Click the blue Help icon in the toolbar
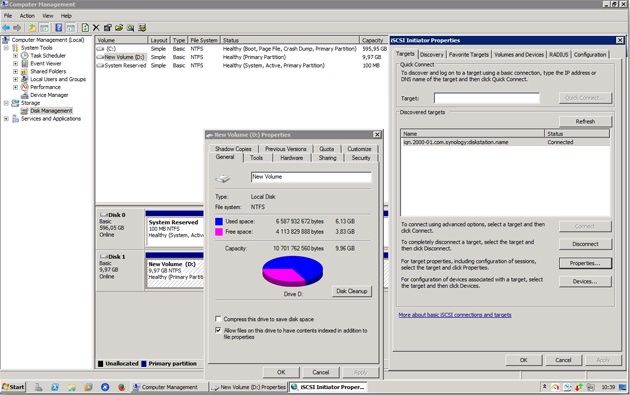Screen dimensions: 630x395 point(59,28)
